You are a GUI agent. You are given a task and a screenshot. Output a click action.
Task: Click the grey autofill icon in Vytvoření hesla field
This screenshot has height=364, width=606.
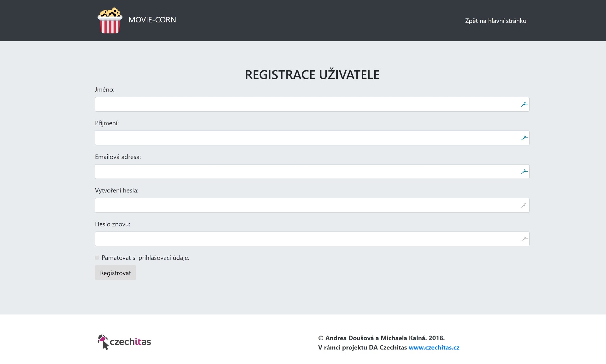point(524,205)
